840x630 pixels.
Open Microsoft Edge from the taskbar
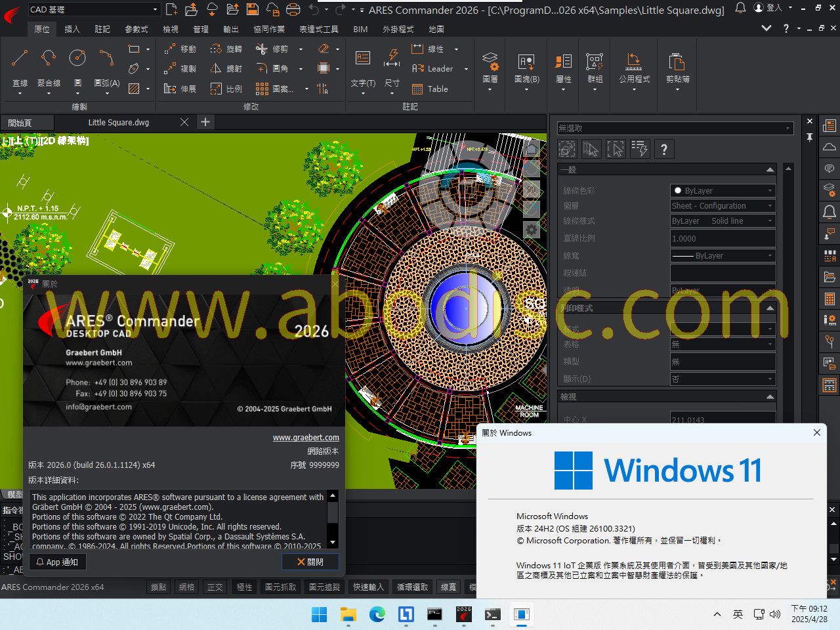[x=377, y=615]
